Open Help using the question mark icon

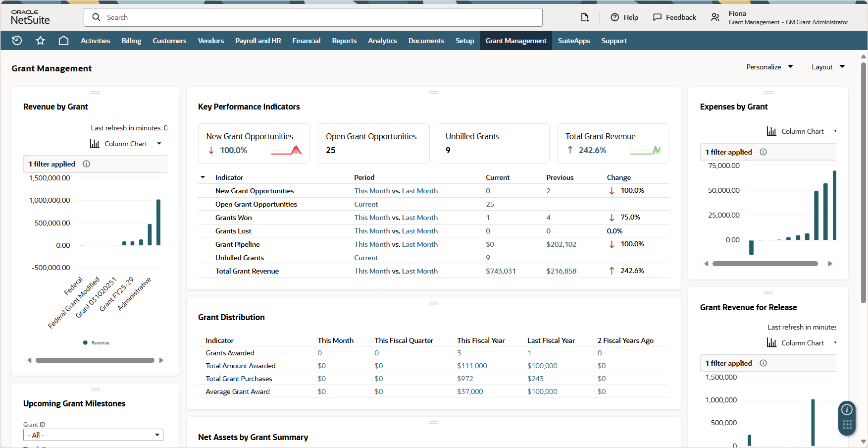click(x=614, y=17)
